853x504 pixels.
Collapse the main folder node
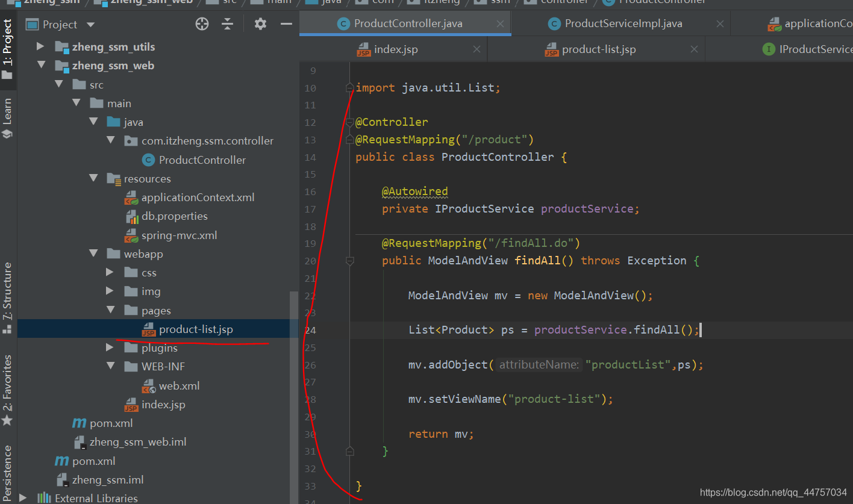pyautogui.click(x=76, y=103)
